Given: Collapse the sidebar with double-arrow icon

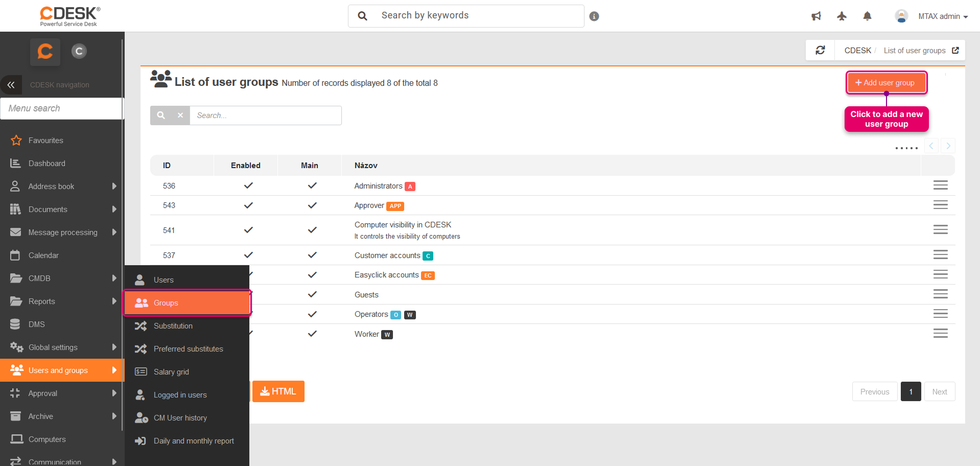Looking at the screenshot, I should pyautogui.click(x=11, y=85).
